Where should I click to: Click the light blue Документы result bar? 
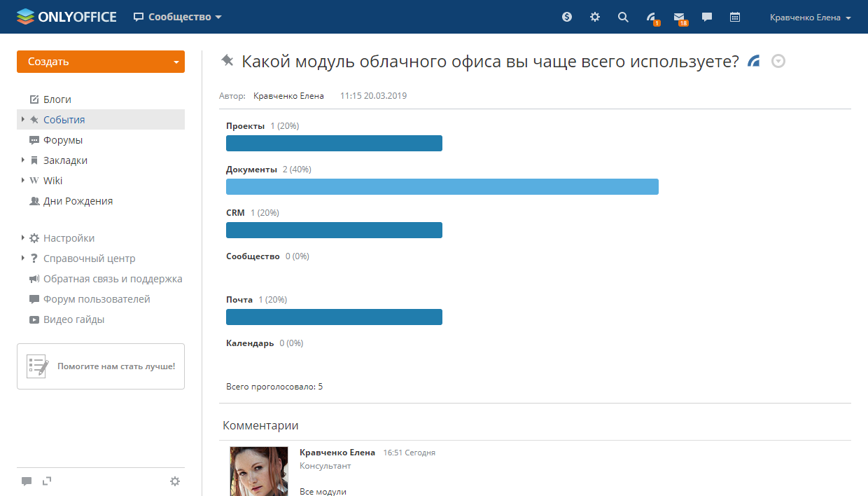coord(442,186)
